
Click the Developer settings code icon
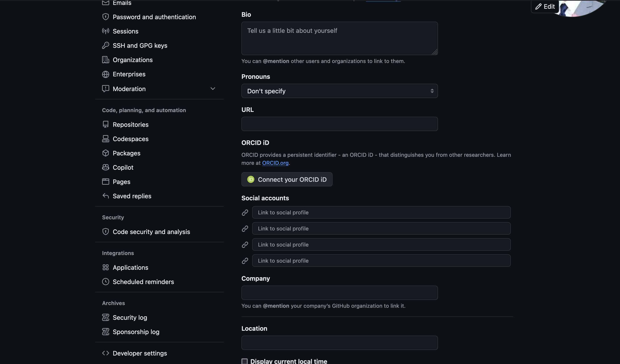pyautogui.click(x=106, y=353)
